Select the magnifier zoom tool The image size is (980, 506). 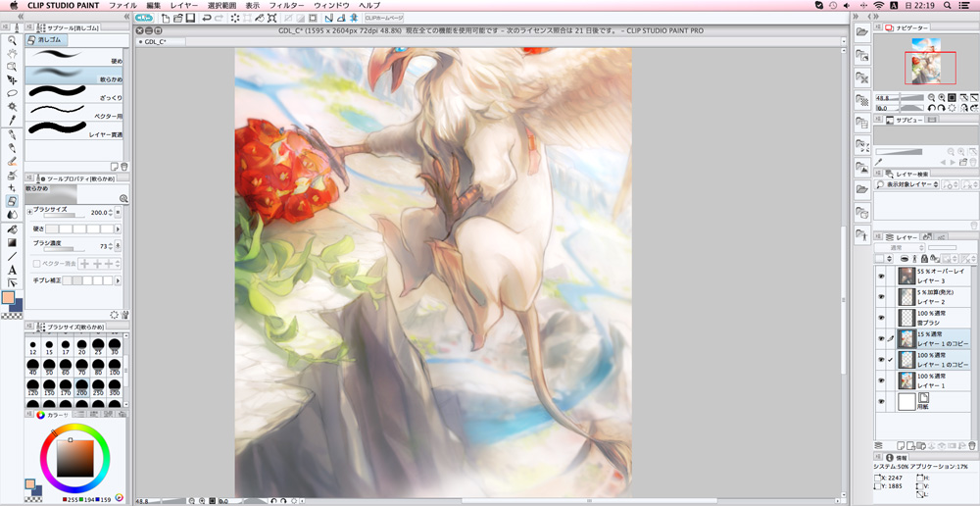tap(12, 40)
